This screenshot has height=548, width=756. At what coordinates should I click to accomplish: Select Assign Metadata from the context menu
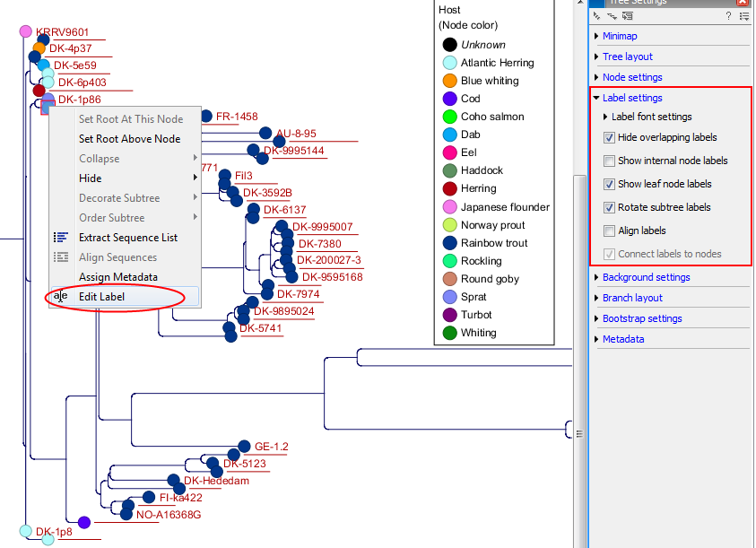(117, 277)
